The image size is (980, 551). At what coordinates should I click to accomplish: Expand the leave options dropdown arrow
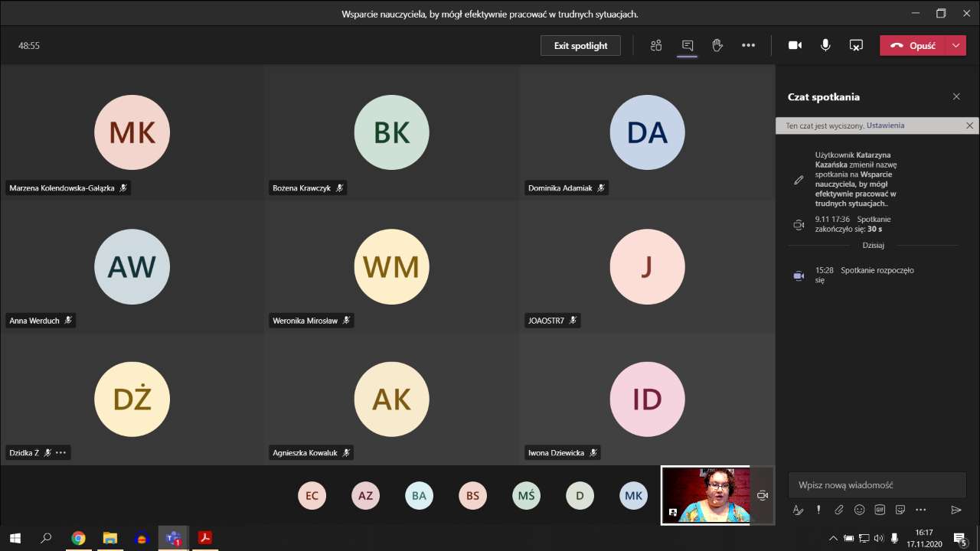pos(955,46)
